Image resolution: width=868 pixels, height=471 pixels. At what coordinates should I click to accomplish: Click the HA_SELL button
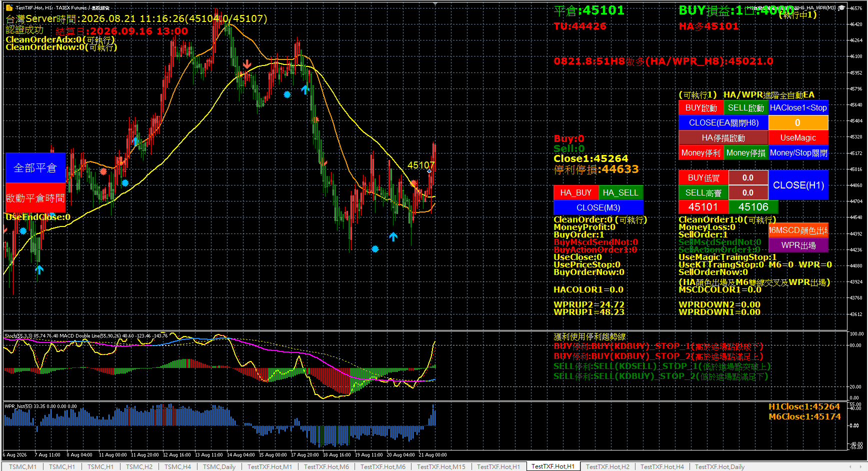(621, 192)
